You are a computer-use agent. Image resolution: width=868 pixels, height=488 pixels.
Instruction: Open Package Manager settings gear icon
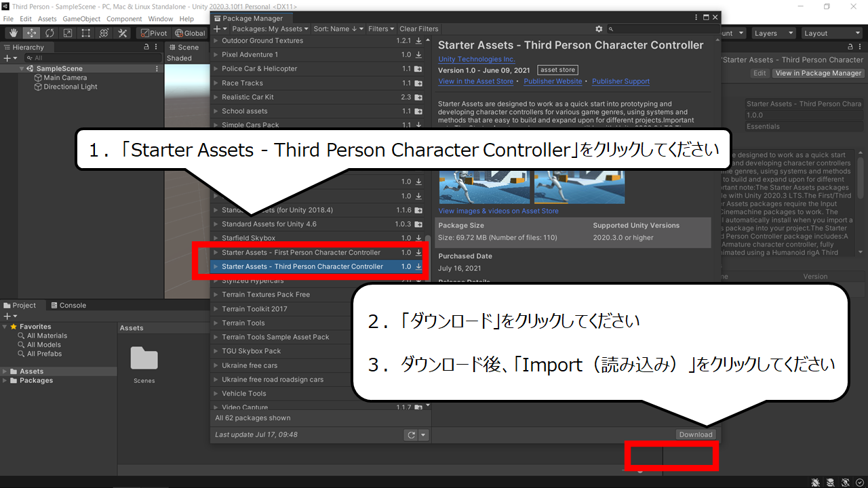(599, 28)
